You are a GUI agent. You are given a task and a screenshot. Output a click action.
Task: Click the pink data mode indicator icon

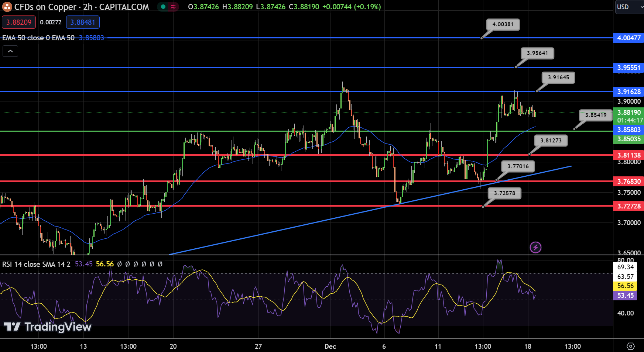click(x=173, y=7)
